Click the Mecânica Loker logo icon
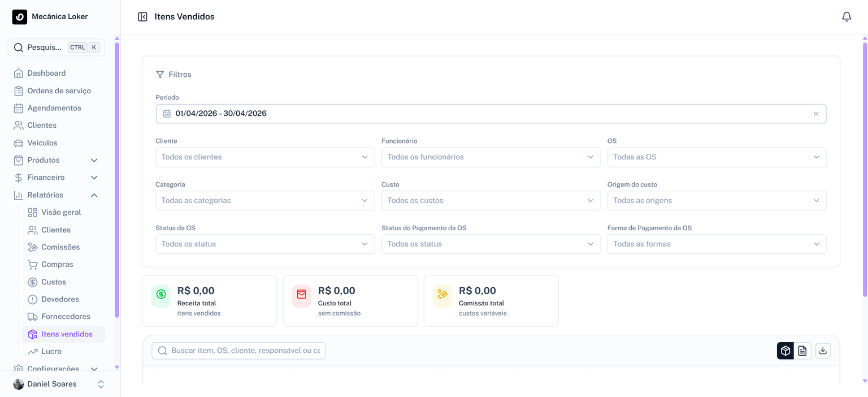868x397 pixels. coord(19,17)
